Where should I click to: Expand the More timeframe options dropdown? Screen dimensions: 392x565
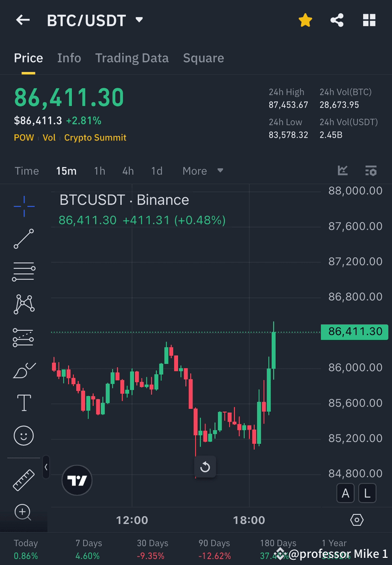tap(203, 171)
